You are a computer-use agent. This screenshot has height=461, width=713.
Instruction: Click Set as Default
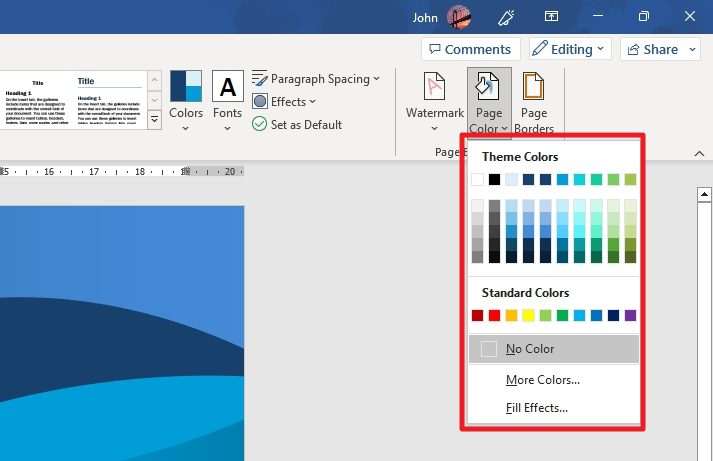[297, 124]
